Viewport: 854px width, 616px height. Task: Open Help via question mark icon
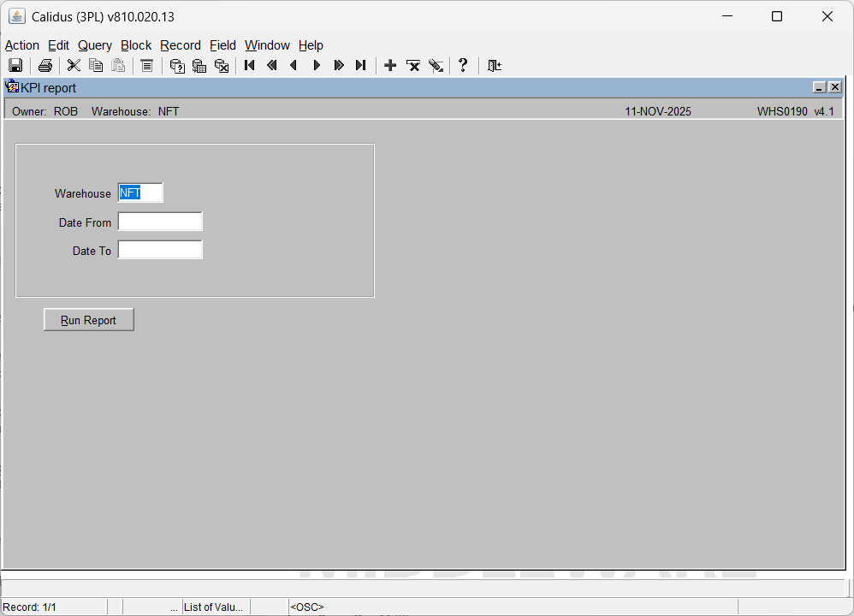pos(463,66)
